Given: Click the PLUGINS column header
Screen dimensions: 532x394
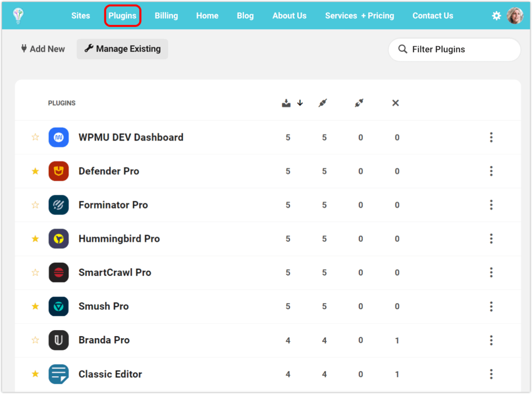Looking at the screenshot, I should point(62,103).
